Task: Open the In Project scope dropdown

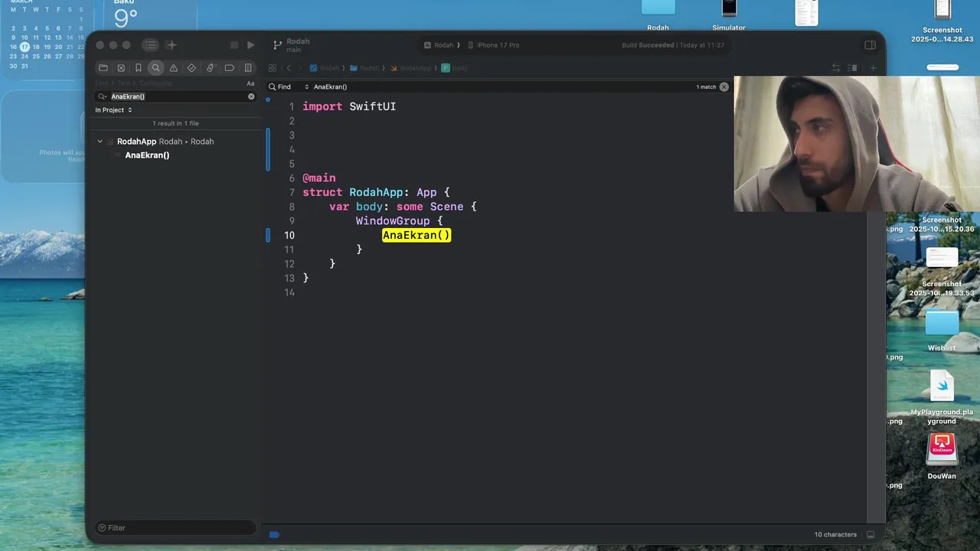Action: click(113, 110)
